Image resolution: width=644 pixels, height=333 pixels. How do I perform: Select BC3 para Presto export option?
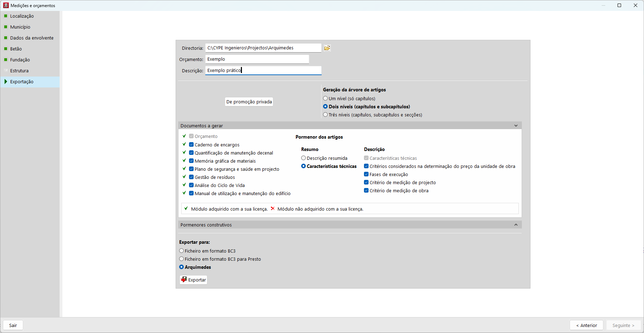coord(181,259)
